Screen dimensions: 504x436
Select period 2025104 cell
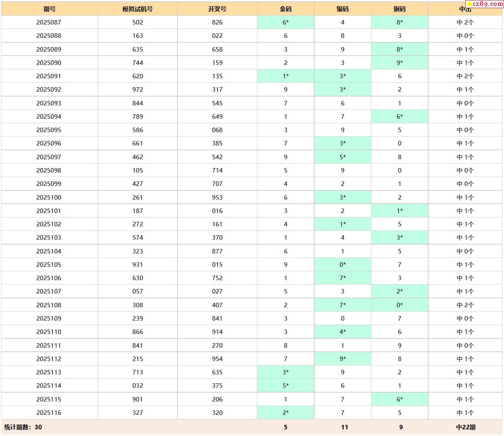tap(49, 251)
